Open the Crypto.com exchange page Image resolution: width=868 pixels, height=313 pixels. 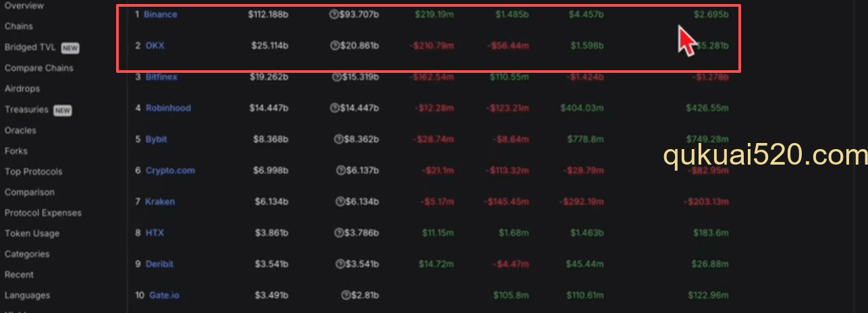(170, 171)
